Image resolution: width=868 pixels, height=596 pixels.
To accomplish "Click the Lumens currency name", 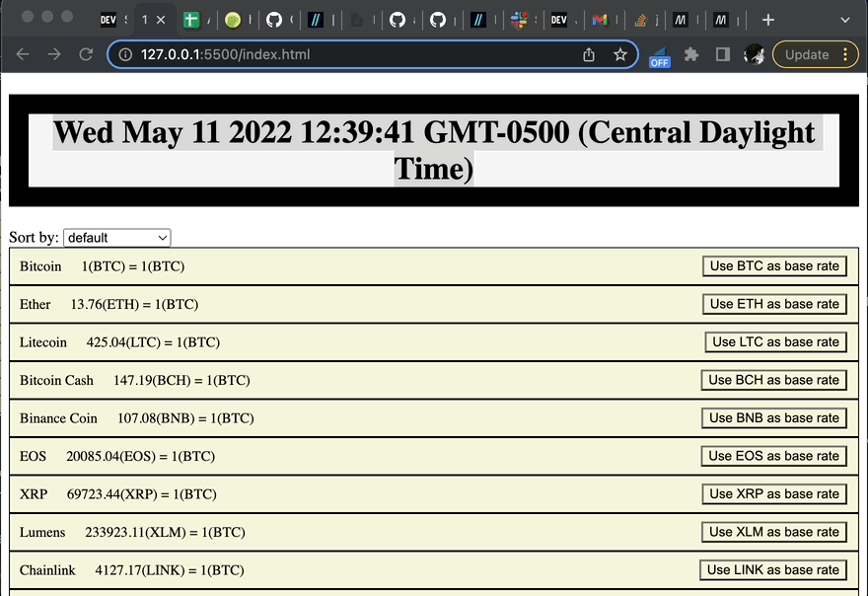I will (x=42, y=532).
